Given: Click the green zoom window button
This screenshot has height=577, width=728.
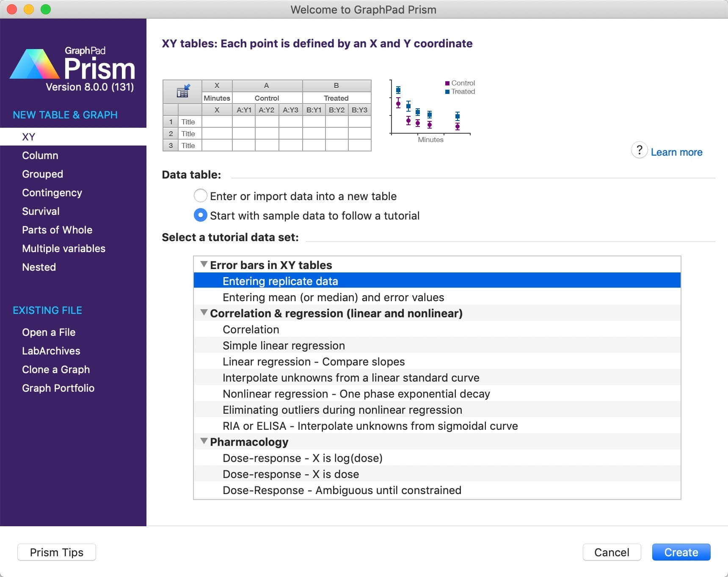Looking at the screenshot, I should 46,9.
